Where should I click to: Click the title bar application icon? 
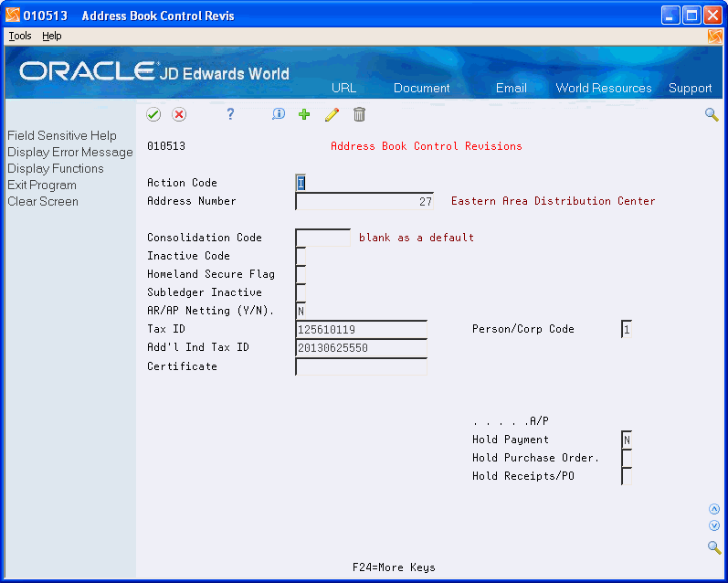click(x=13, y=16)
